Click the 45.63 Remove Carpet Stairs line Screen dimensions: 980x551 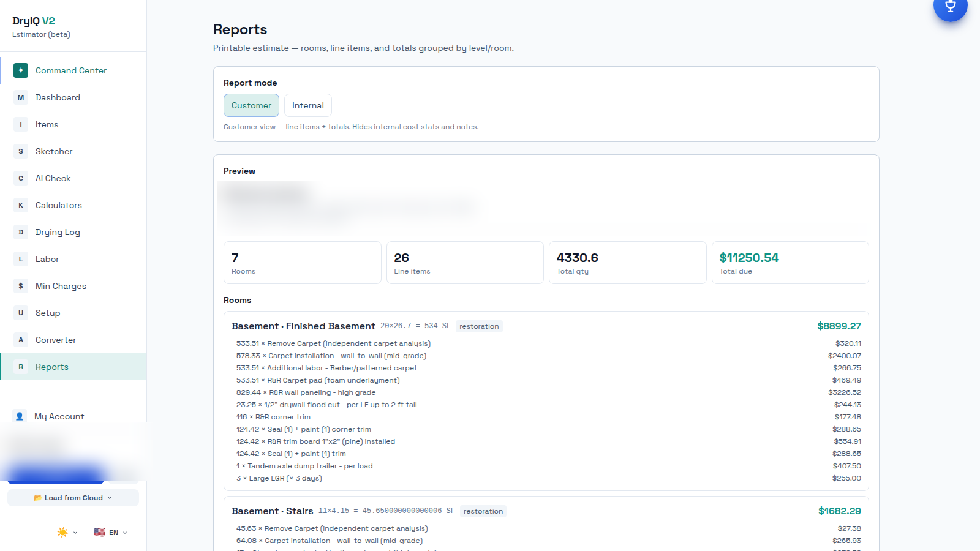coord(332,528)
